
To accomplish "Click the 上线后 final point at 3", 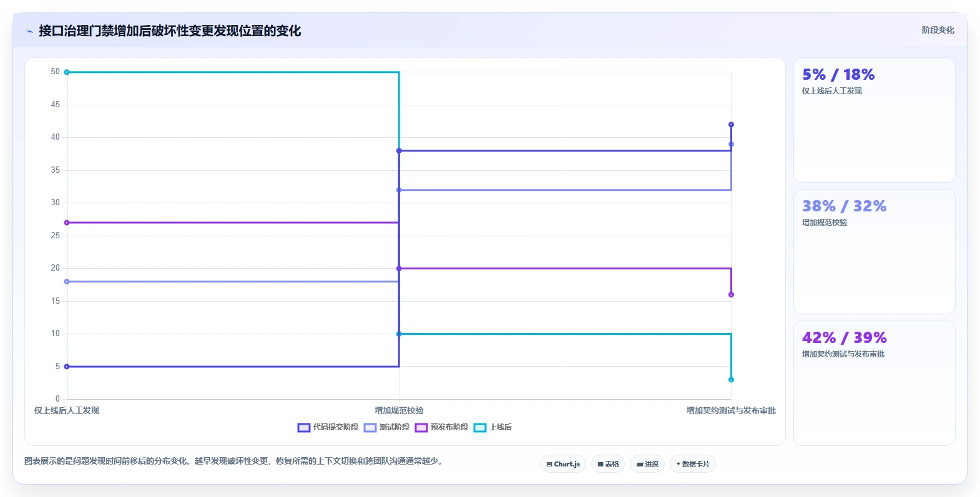I will click(731, 380).
